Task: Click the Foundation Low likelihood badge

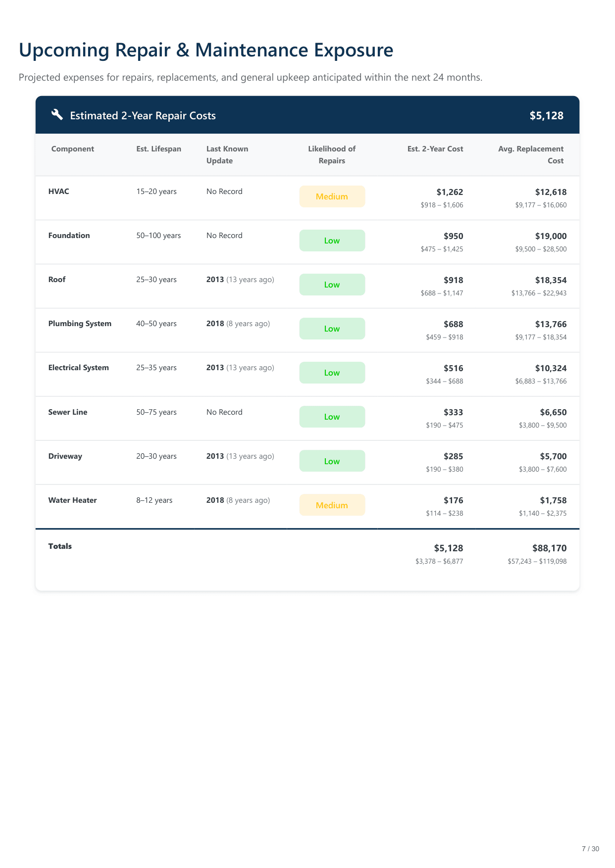Action: (x=332, y=241)
